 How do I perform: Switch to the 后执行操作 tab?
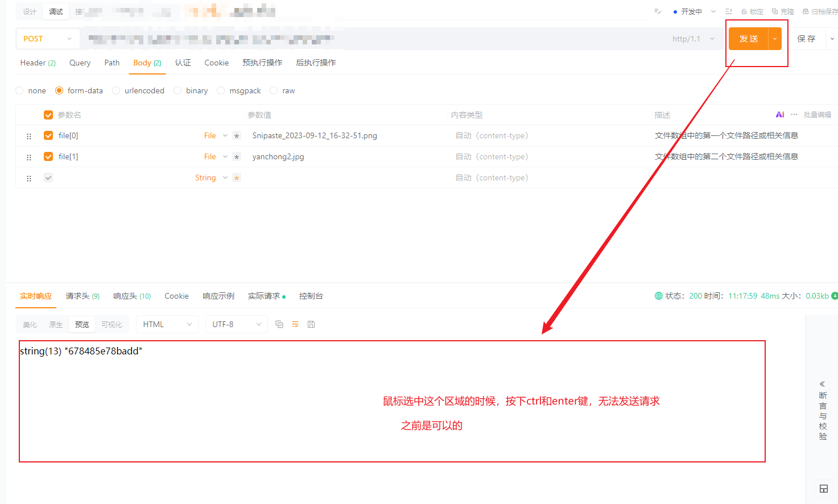pyautogui.click(x=316, y=63)
